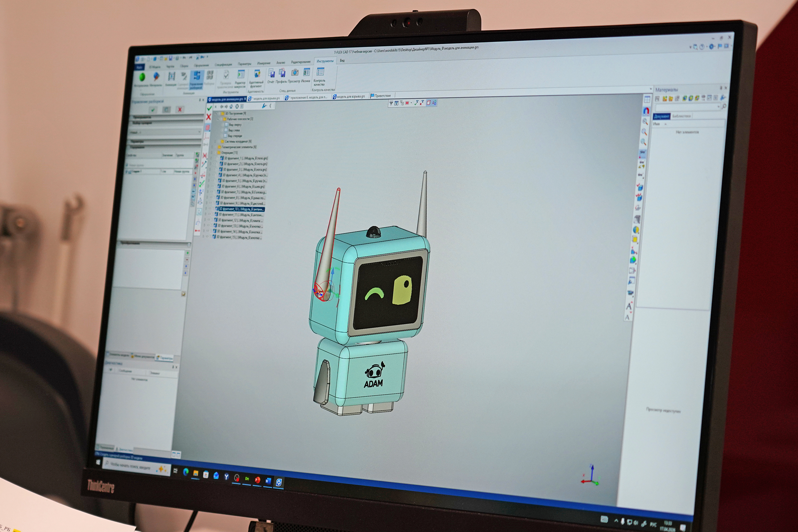The width and height of the screenshot is (798, 532).
Task: Confirm with green checkmark button in left panel
Action: point(153,110)
